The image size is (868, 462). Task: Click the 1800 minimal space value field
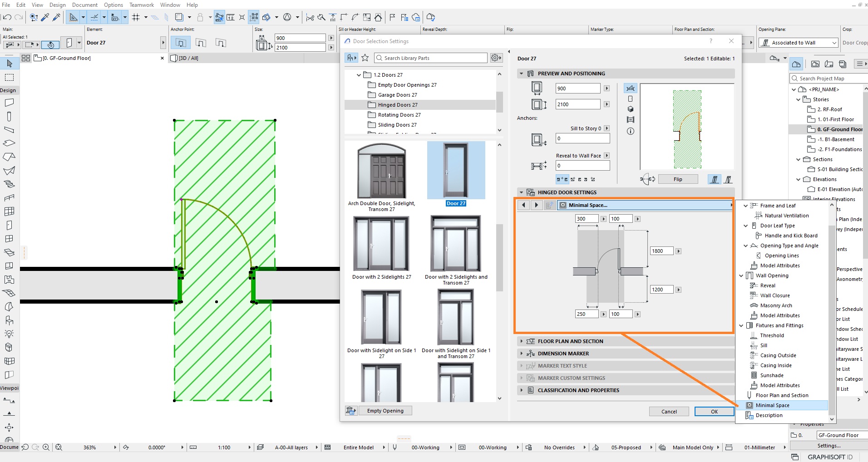pyautogui.click(x=661, y=251)
